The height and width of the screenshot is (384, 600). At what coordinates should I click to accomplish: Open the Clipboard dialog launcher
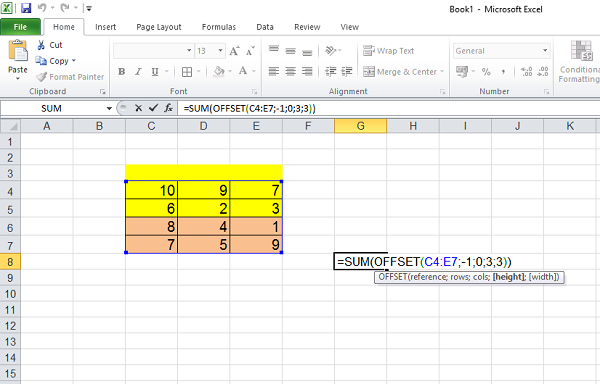click(x=103, y=92)
